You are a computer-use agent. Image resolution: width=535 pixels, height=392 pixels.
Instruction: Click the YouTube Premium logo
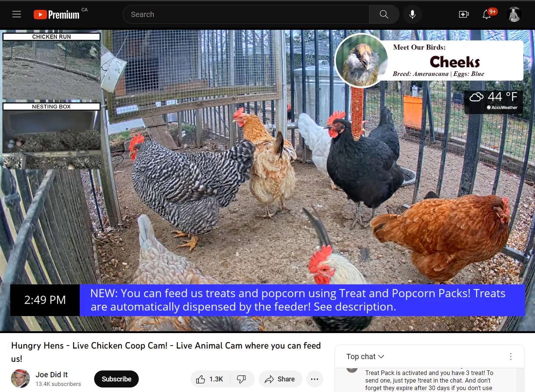coord(57,14)
